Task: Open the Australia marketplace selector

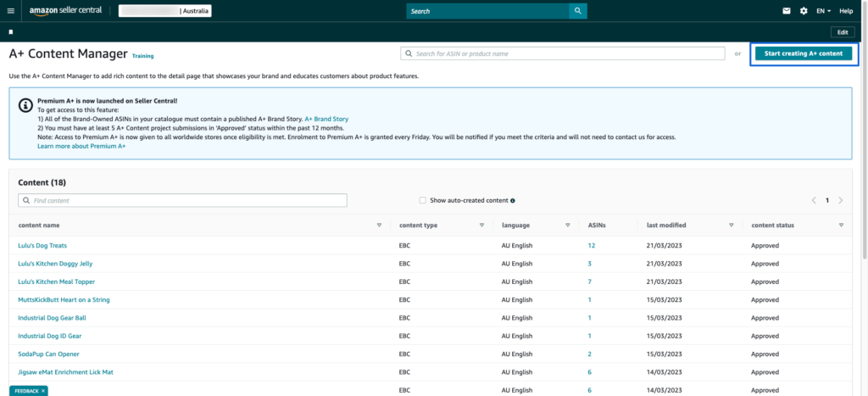Action: tap(165, 11)
